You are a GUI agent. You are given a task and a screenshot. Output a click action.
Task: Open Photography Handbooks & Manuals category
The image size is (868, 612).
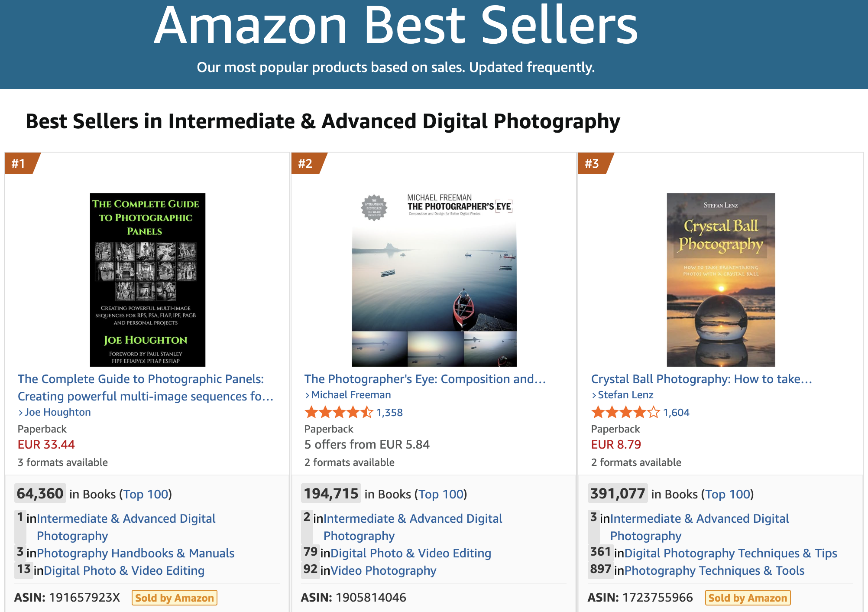136,553
